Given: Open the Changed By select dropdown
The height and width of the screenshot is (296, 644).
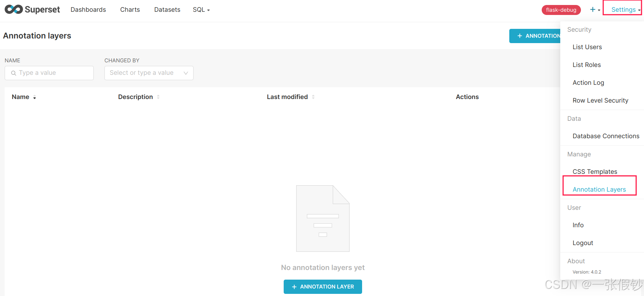Looking at the screenshot, I should tap(149, 73).
